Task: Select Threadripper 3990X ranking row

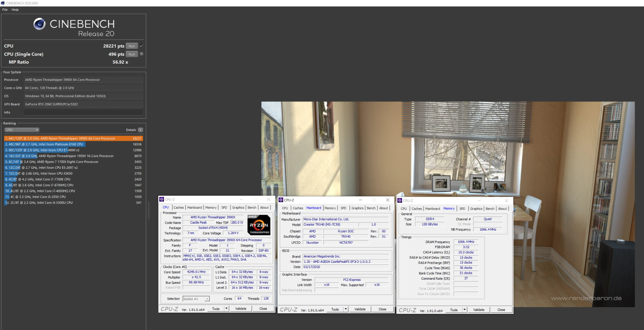Action: [74, 138]
